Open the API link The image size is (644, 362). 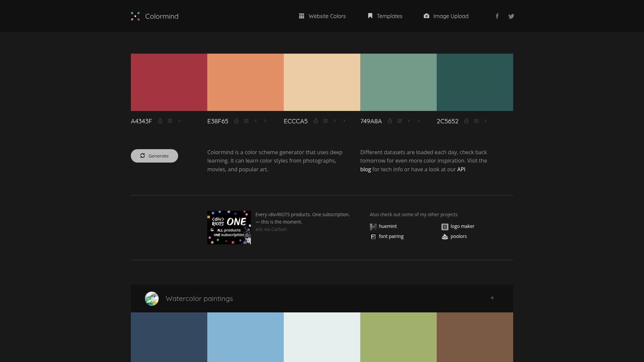point(461,169)
